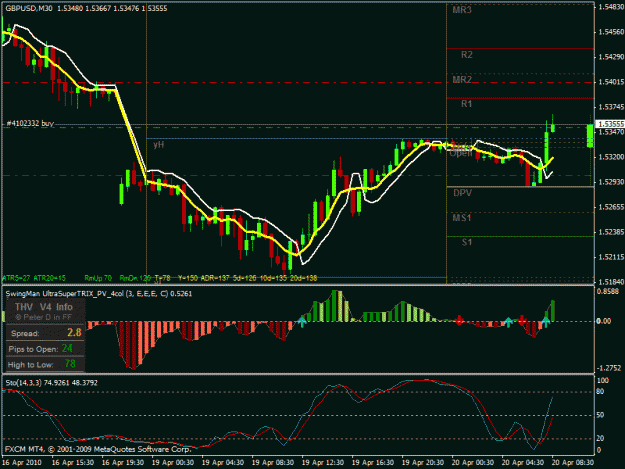Click the yH yesterday high label

click(159, 145)
